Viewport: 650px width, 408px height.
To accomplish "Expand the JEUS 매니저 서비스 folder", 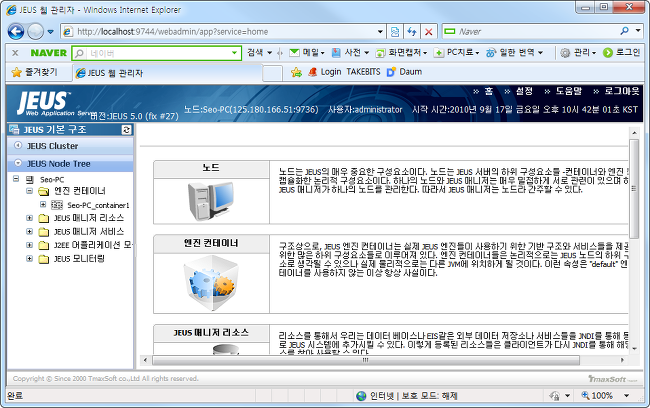I will 29,231.
